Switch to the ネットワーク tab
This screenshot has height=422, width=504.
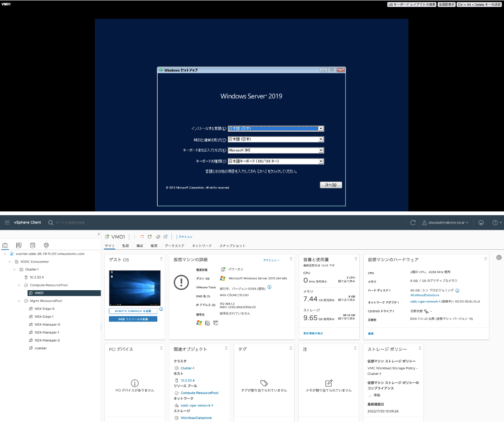coord(202,246)
